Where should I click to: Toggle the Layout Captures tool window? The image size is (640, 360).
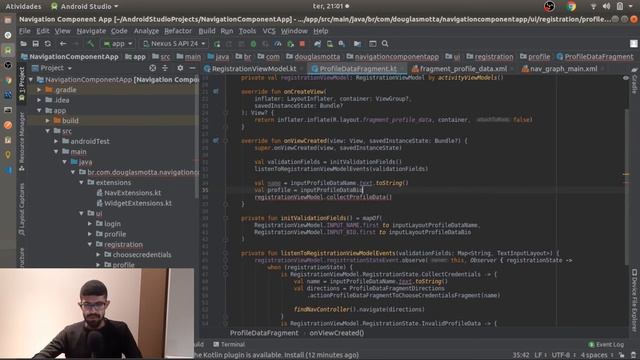point(22,209)
